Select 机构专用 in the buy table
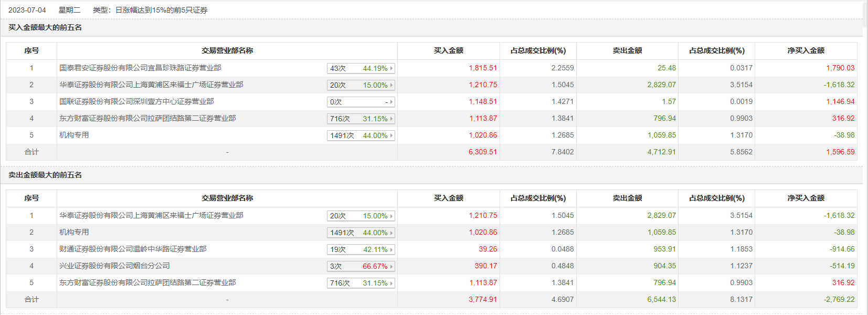 74,135
